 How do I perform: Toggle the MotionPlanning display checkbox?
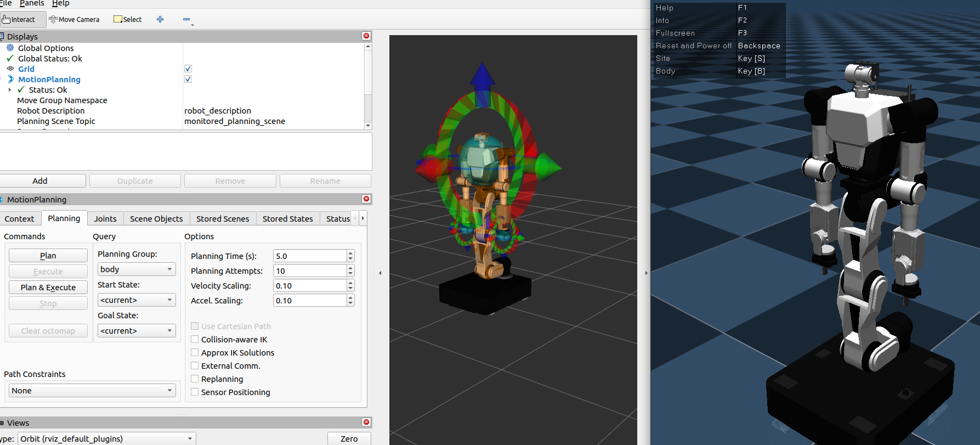coord(188,79)
